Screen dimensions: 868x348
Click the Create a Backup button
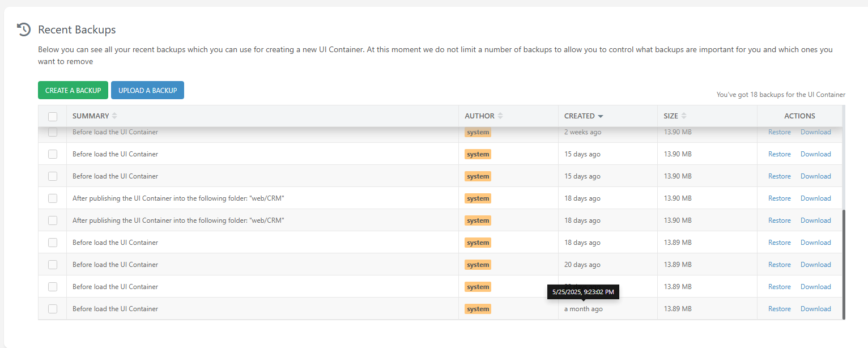[73, 90]
